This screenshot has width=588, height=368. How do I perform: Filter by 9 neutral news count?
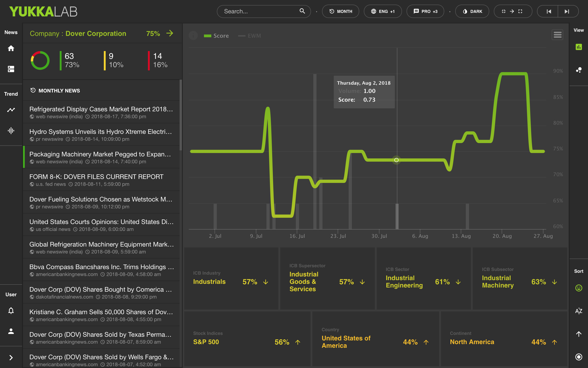pyautogui.click(x=114, y=60)
